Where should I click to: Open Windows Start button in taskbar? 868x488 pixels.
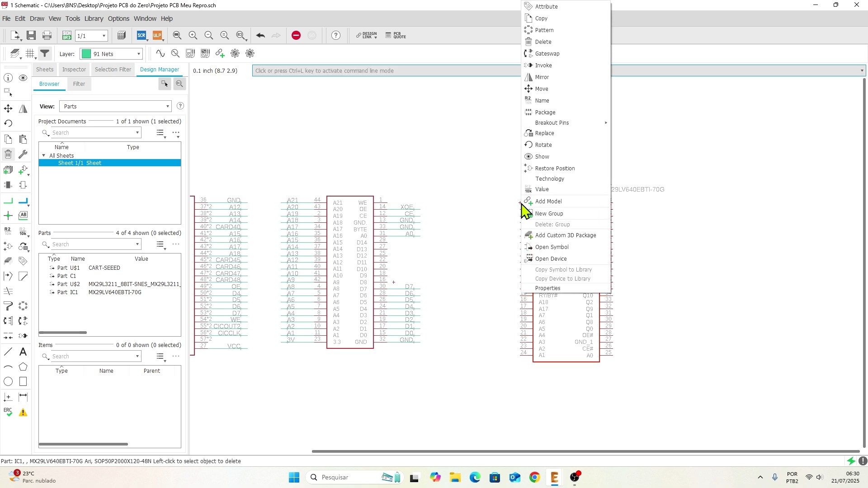(294, 478)
